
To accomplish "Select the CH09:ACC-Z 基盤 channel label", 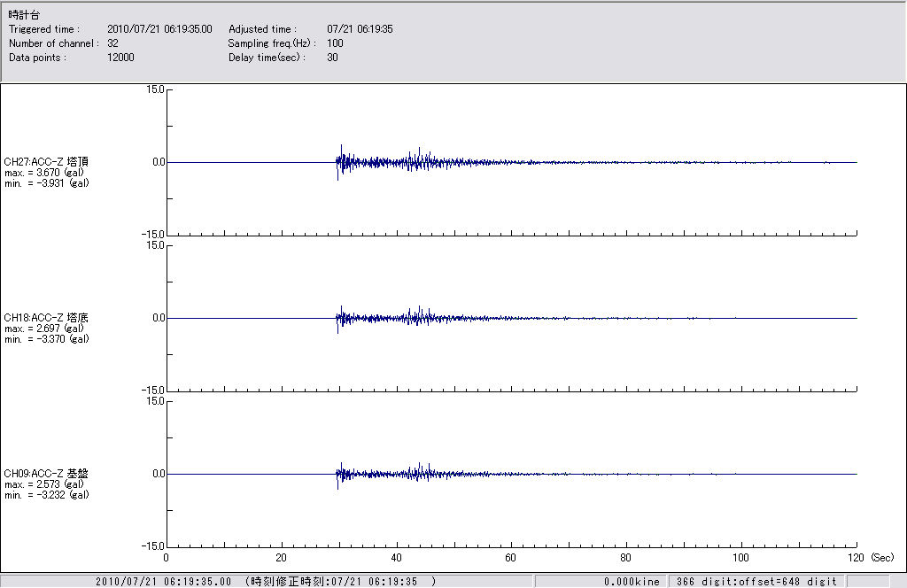I will click(46, 474).
